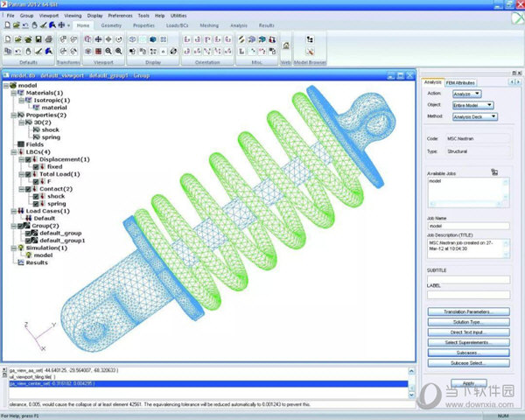Toggle the default_group1 checkbox
The image size is (525, 420).
(x=29, y=241)
